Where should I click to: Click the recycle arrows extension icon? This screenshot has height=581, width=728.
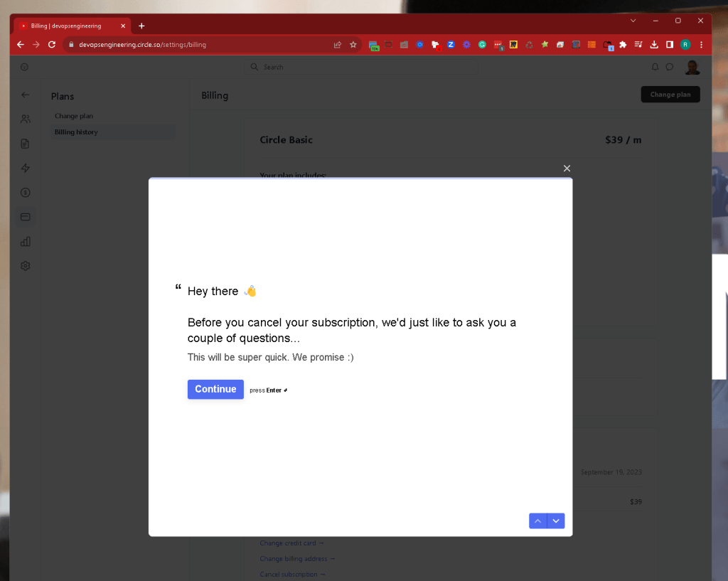529,45
